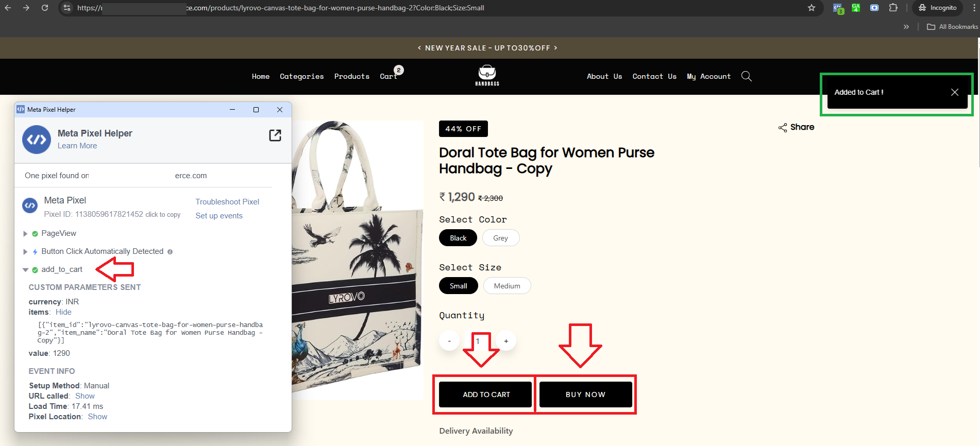Screen dimensions: 980x446
Task: Expand the PageView event
Action: pos(25,234)
